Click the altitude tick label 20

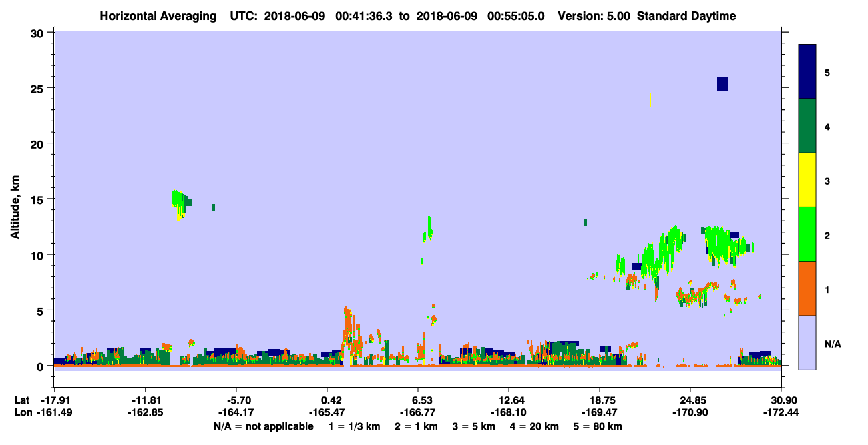click(39, 143)
